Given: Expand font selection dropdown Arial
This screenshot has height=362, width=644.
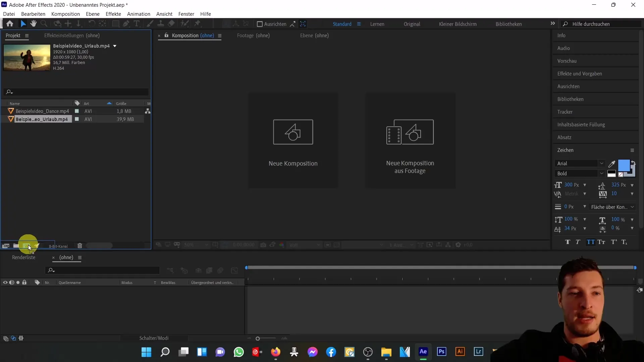Looking at the screenshot, I should pos(601,164).
